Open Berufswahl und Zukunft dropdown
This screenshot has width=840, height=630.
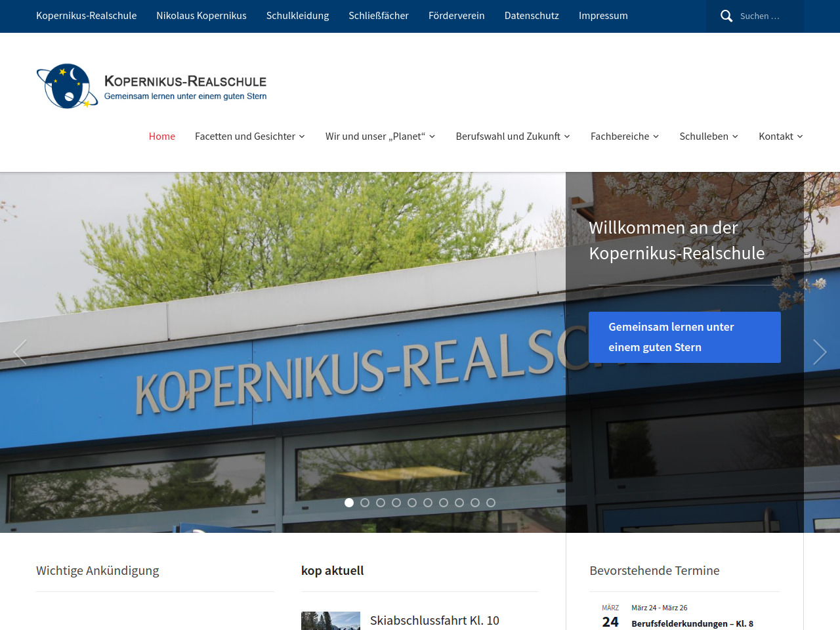point(513,136)
